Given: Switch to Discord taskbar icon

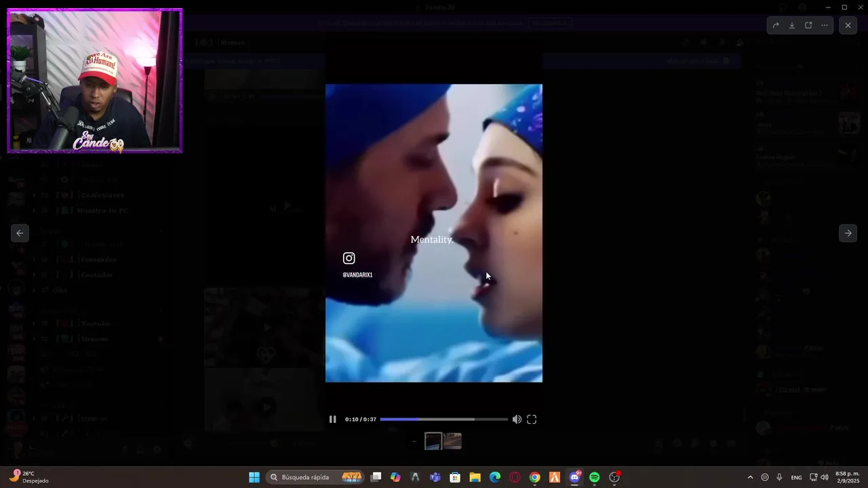Looking at the screenshot, I should [x=575, y=477].
